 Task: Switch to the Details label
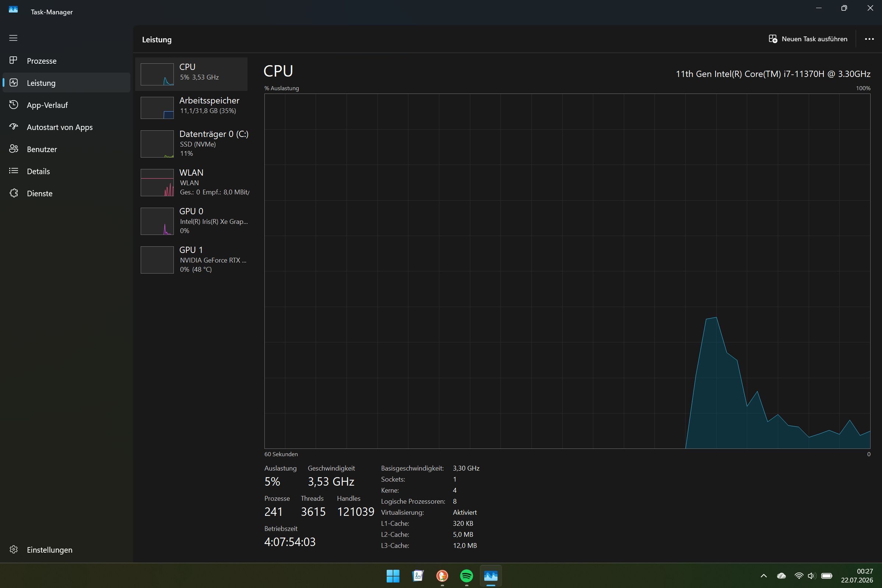click(x=38, y=171)
